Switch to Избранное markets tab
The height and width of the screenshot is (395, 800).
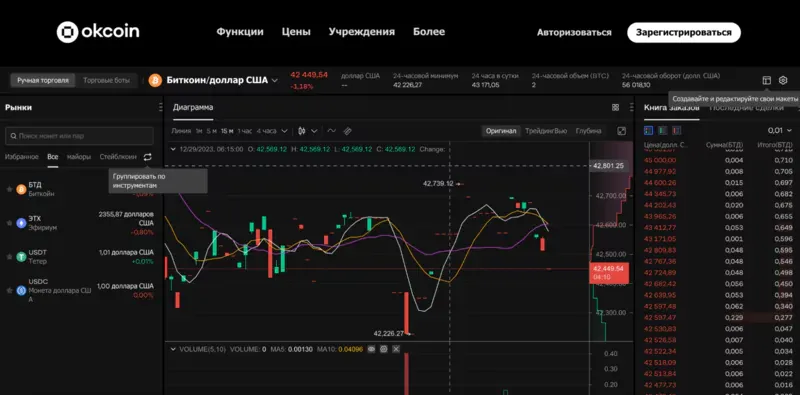click(22, 157)
